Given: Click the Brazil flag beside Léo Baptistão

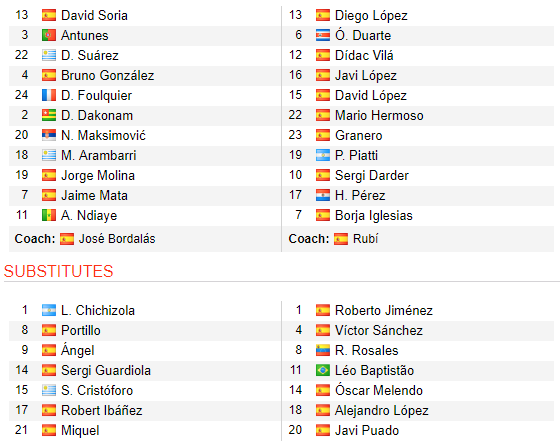Looking at the screenshot, I should (322, 370).
